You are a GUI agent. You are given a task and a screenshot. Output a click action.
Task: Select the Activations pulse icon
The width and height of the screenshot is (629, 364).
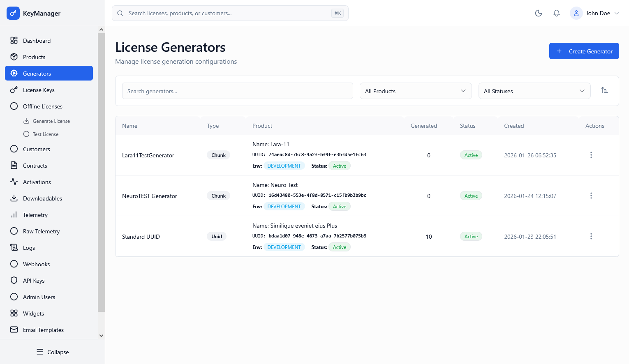pyautogui.click(x=14, y=182)
